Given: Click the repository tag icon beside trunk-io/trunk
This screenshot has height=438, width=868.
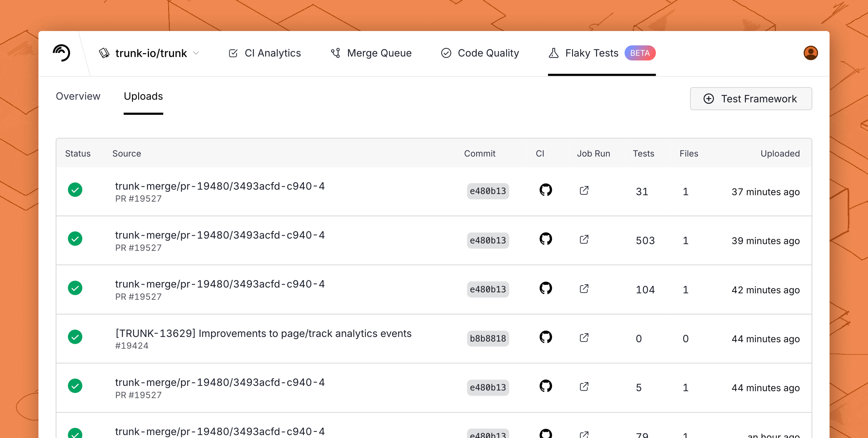Looking at the screenshot, I should 104,53.
